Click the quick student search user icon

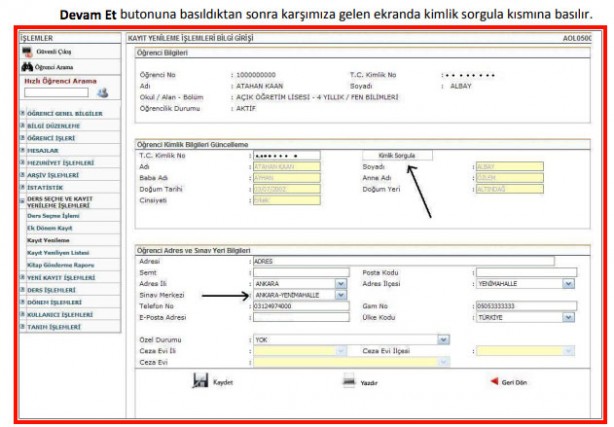coord(103,93)
